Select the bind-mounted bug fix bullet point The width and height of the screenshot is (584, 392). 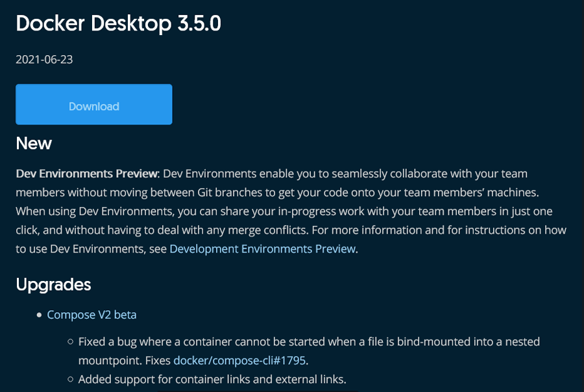(x=308, y=341)
